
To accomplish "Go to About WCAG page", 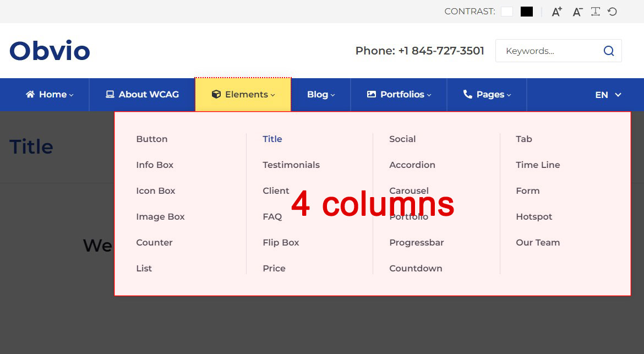I will point(142,95).
